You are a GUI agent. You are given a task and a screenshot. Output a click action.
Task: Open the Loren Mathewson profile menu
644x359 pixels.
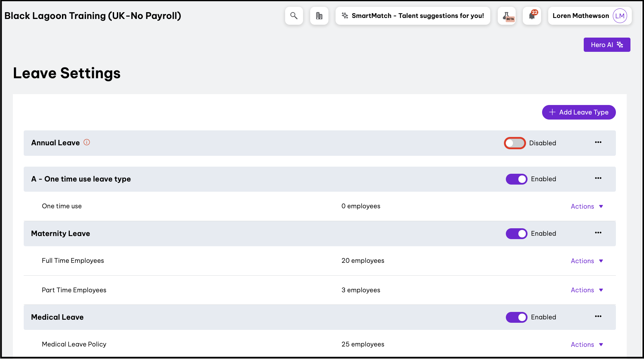(589, 16)
